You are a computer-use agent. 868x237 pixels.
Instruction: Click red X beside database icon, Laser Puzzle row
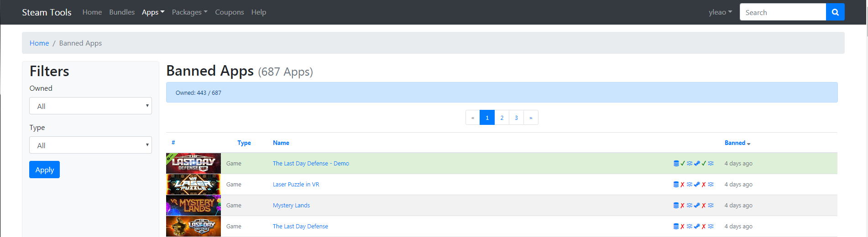pyautogui.click(x=682, y=184)
